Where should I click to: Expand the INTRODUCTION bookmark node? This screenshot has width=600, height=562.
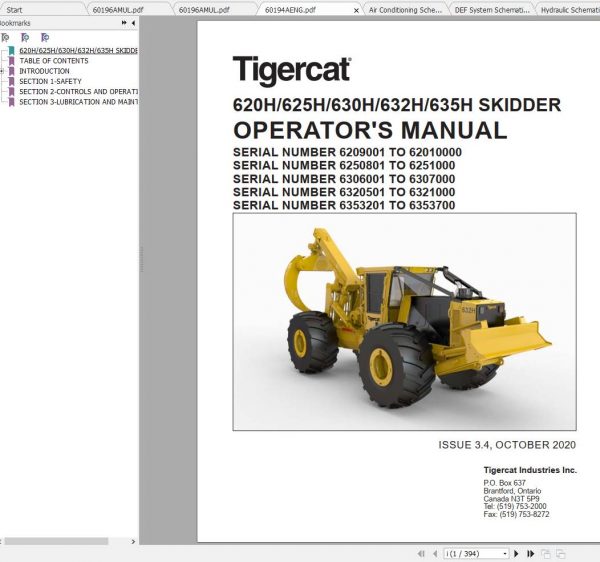pos(2,71)
